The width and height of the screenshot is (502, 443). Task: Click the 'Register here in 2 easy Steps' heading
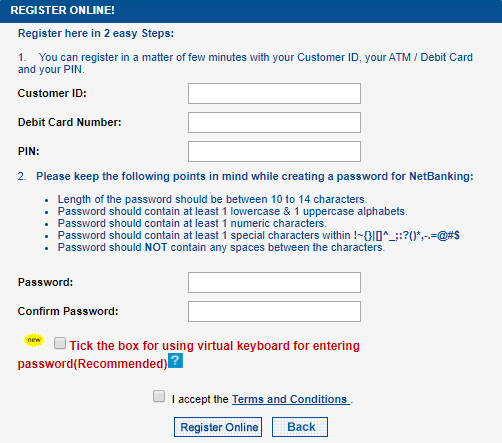(x=96, y=33)
